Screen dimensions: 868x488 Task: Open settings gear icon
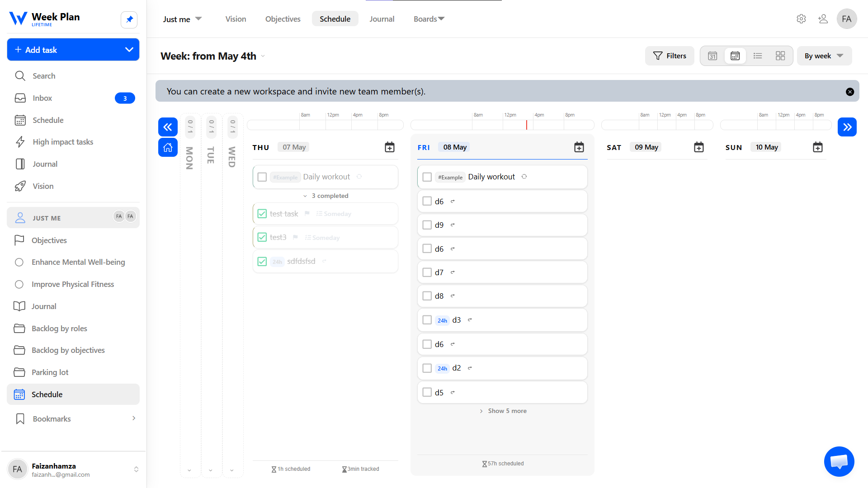point(801,19)
